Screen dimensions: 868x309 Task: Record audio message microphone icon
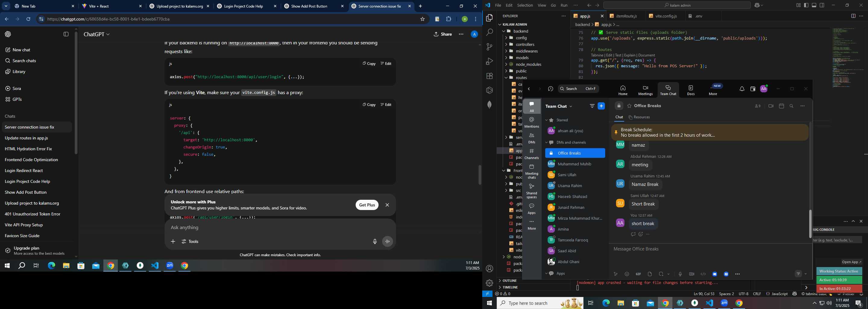click(680, 274)
